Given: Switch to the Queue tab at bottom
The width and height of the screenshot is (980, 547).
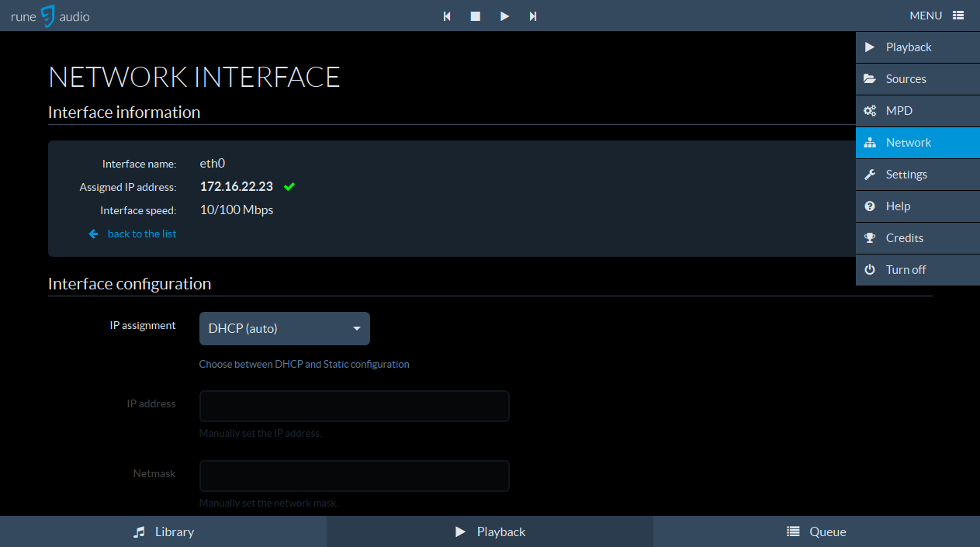Looking at the screenshot, I should [816, 531].
